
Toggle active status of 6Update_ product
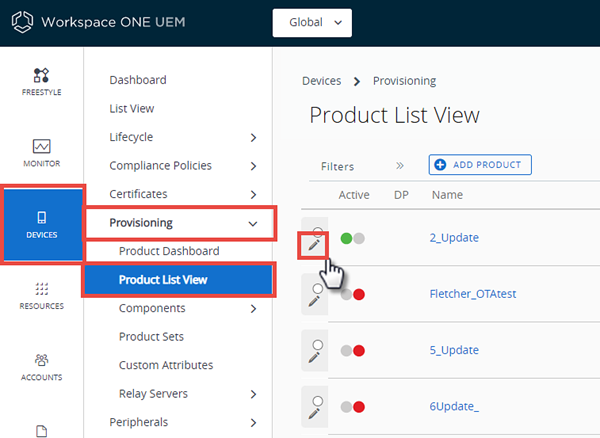tap(352, 407)
